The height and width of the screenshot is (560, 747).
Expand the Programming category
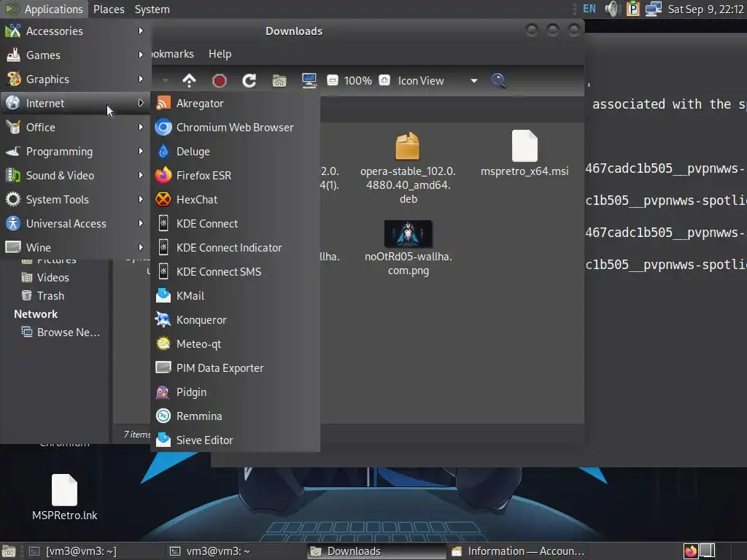point(76,152)
